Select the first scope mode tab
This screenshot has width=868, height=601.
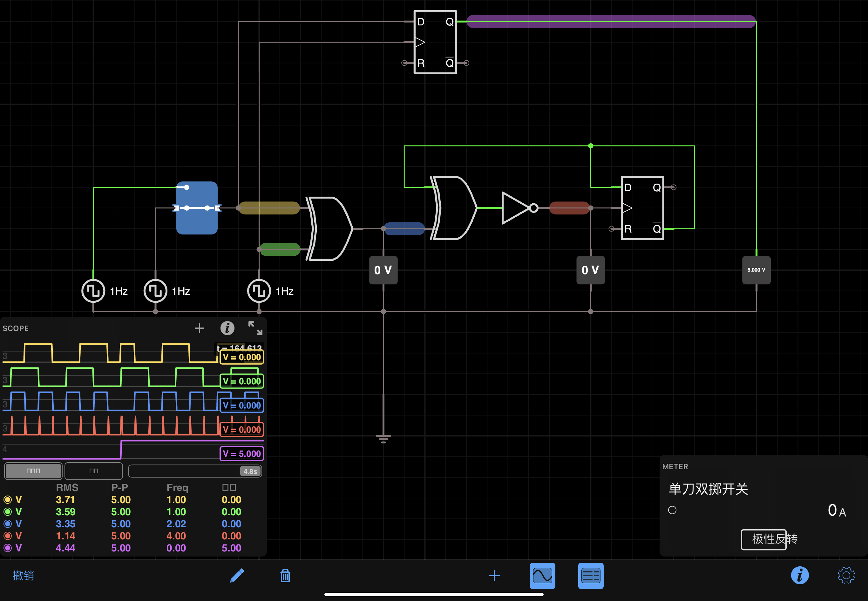tap(33, 471)
